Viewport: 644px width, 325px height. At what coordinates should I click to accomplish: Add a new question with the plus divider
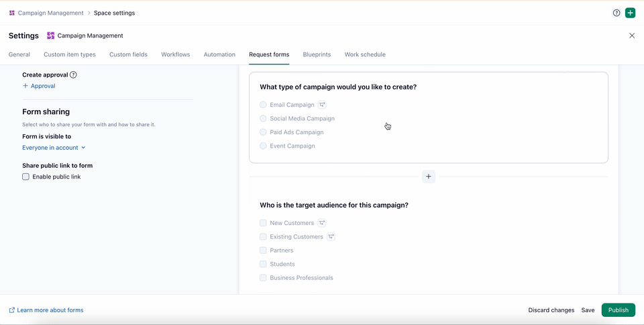(429, 177)
